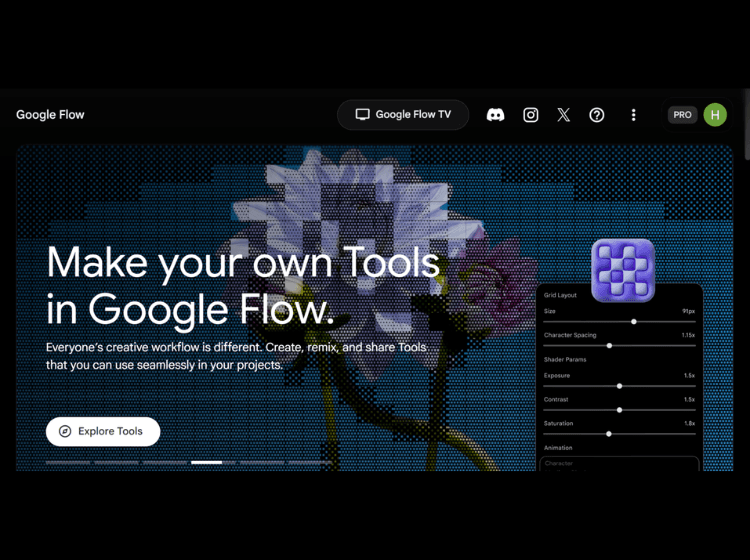Adjust the Size slider handle
Image resolution: width=750 pixels, height=560 pixels.
(634, 322)
